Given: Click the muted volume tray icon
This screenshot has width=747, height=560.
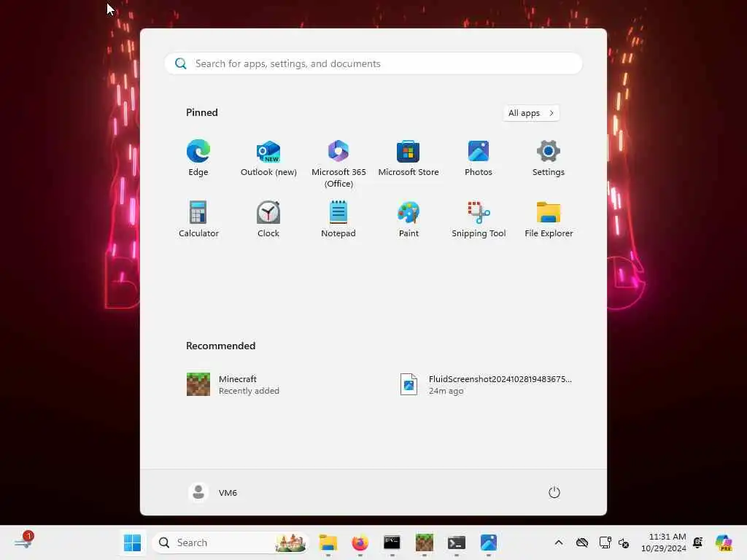Looking at the screenshot, I should [624, 542].
